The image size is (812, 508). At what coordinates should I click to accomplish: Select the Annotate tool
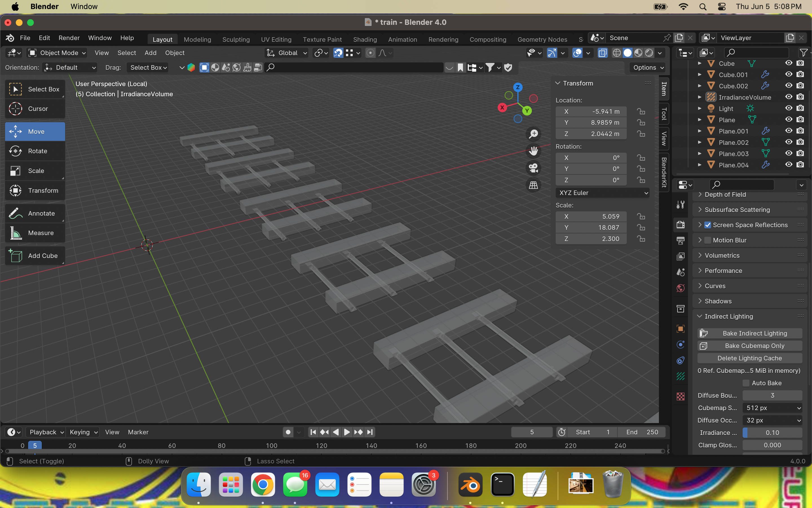click(x=35, y=213)
